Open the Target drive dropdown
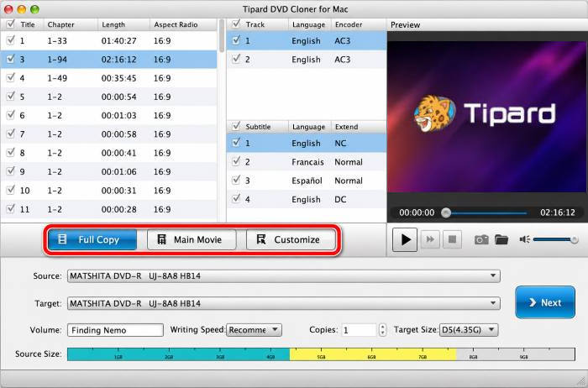 coord(284,303)
